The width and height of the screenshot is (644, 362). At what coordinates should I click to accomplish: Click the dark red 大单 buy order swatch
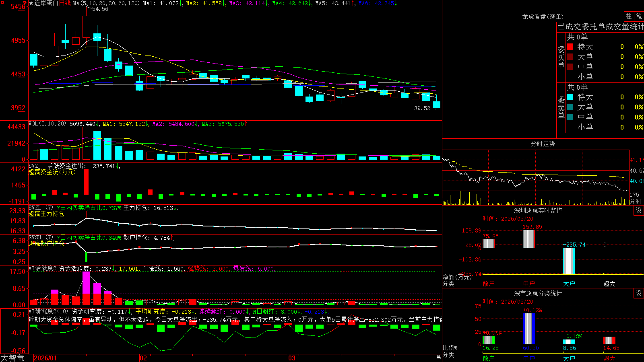[570, 57]
